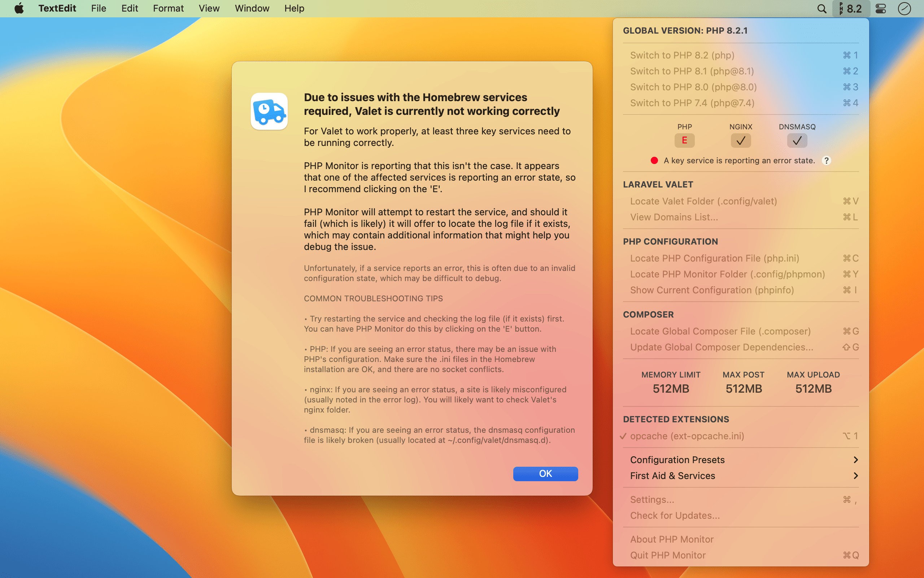Viewport: 924px width, 578px height.
Task: Select Switch to PHP 7.4 (php@7.4)
Action: (741, 103)
